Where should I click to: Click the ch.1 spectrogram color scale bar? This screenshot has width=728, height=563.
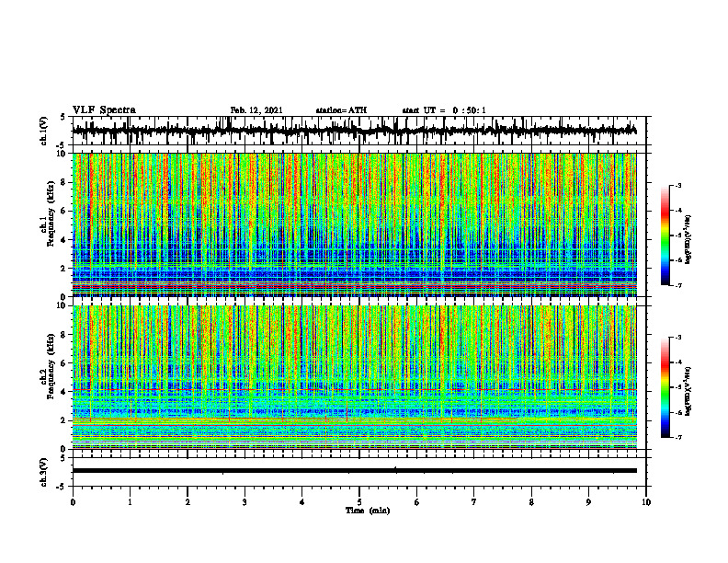665,236
